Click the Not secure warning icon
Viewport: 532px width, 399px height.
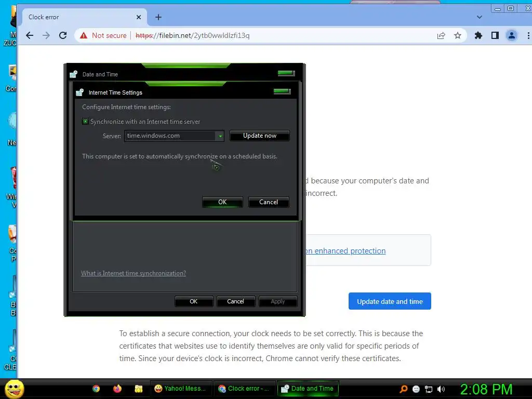pos(84,36)
